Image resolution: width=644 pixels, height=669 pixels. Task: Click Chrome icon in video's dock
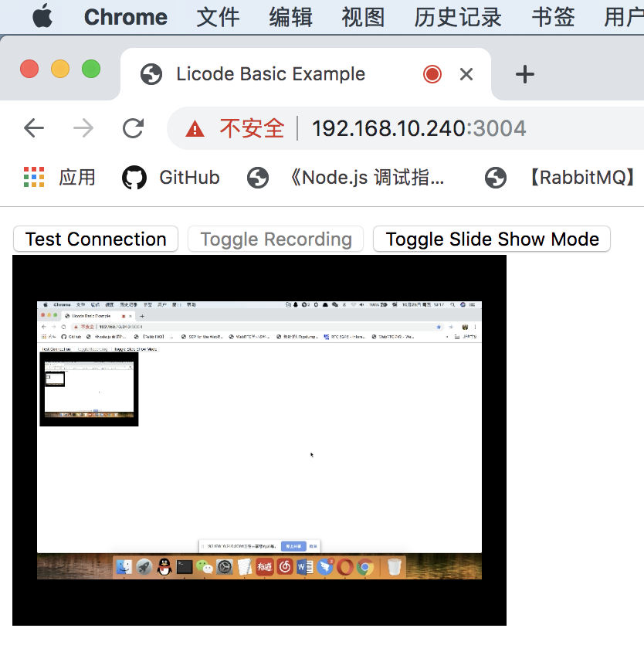365,567
